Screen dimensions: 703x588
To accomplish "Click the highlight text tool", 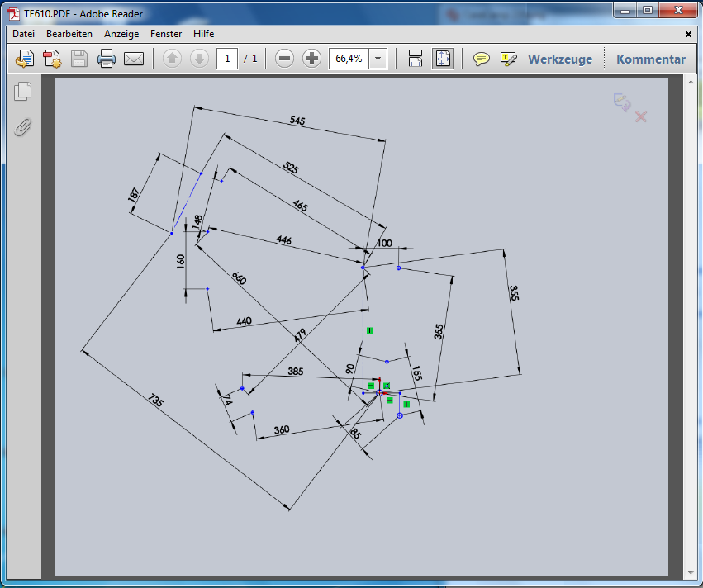I will point(508,59).
